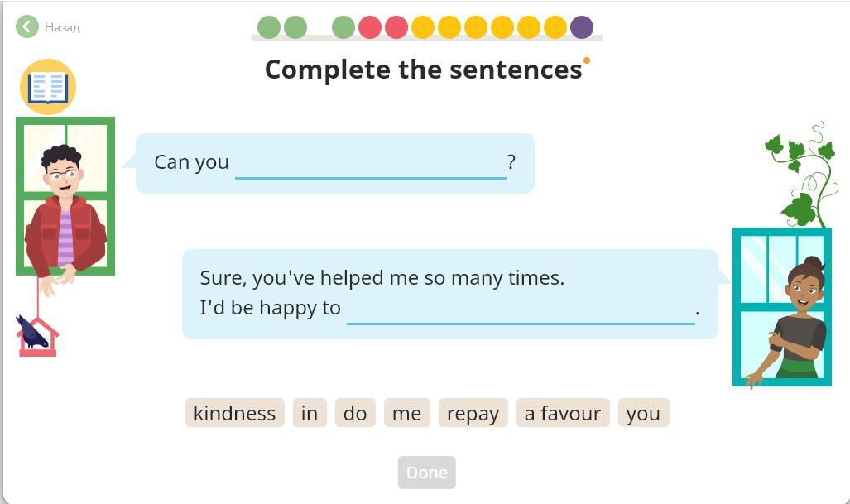Pick the "me" word tile

click(406, 413)
